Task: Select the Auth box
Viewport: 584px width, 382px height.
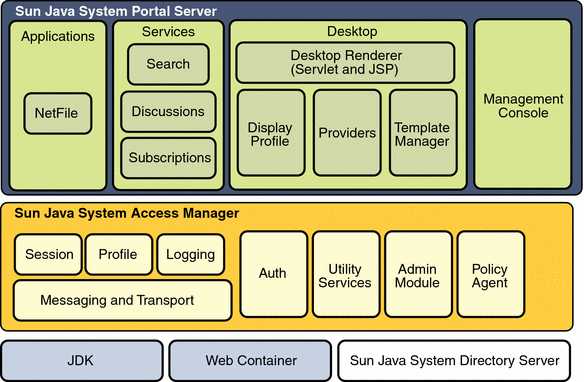Action: 274,274
